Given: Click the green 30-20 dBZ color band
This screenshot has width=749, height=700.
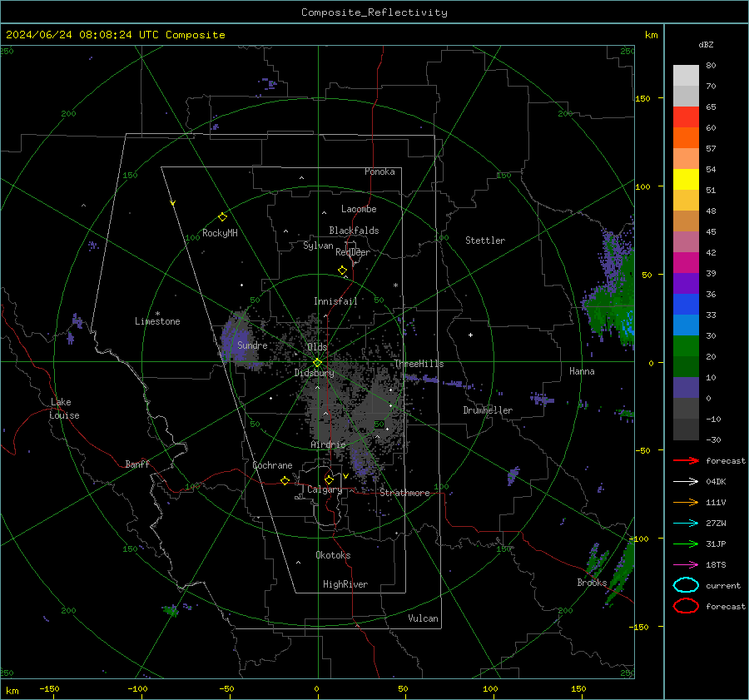Looking at the screenshot, I should 686,346.
